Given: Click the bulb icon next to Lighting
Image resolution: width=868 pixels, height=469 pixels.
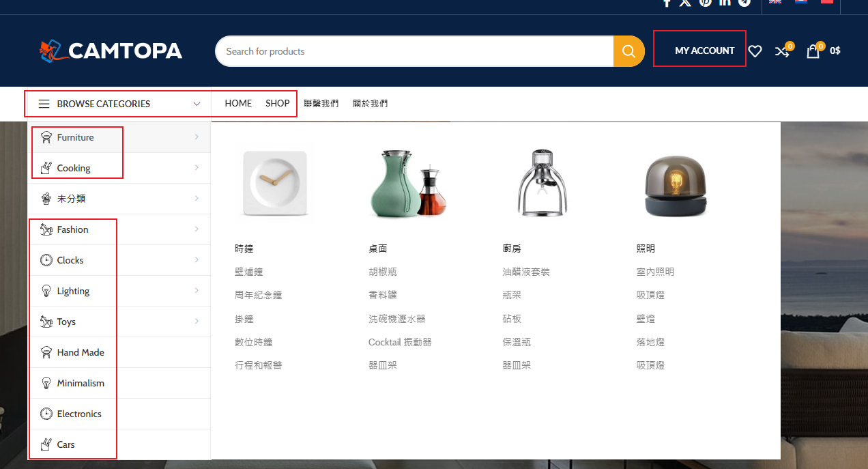Looking at the screenshot, I should pos(46,291).
